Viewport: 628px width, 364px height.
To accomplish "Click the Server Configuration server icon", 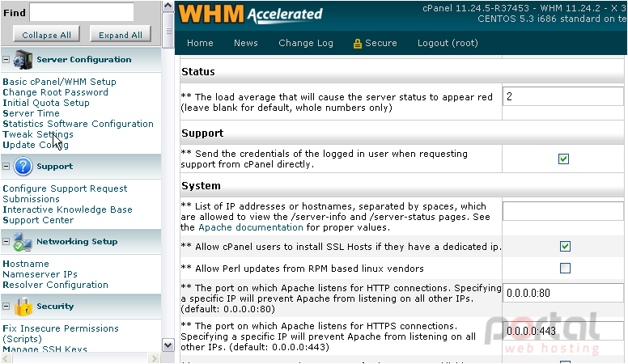I will tap(23, 60).
